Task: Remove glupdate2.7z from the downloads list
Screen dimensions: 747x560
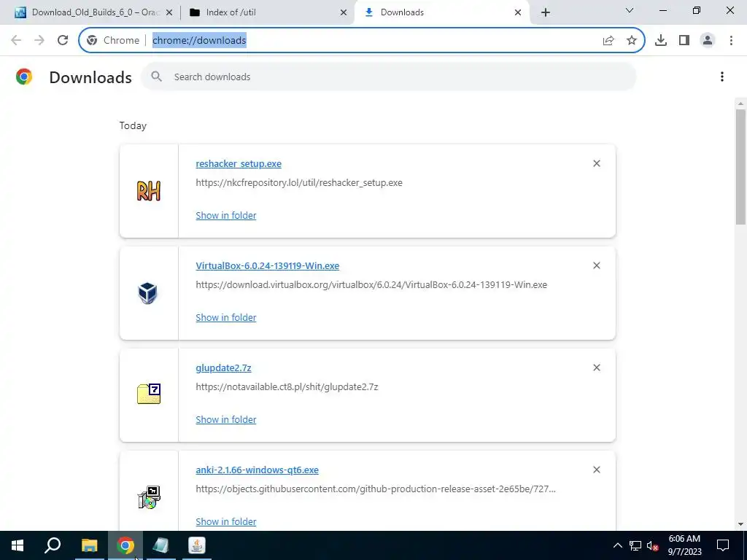Action: tap(597, 367)
